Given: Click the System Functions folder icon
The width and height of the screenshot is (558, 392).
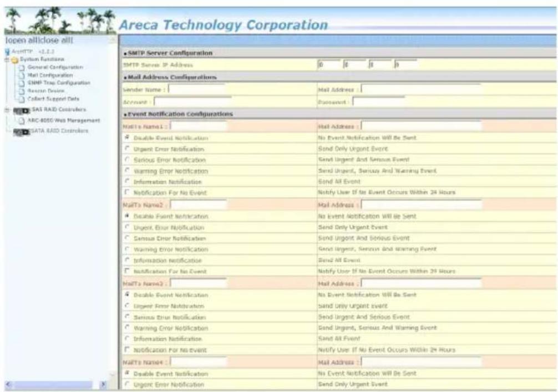Looking at the screenshot, I should click(15, 60).
